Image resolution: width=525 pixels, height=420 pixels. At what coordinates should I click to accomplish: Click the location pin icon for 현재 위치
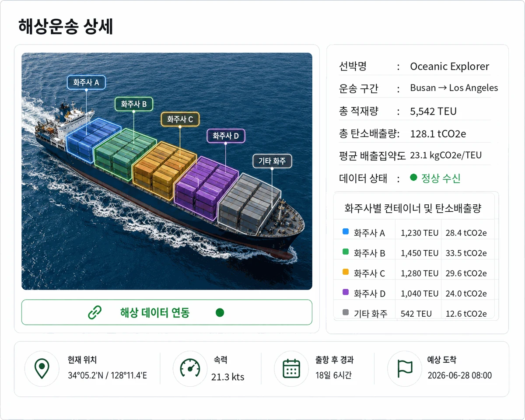click(x=42, y=369)
